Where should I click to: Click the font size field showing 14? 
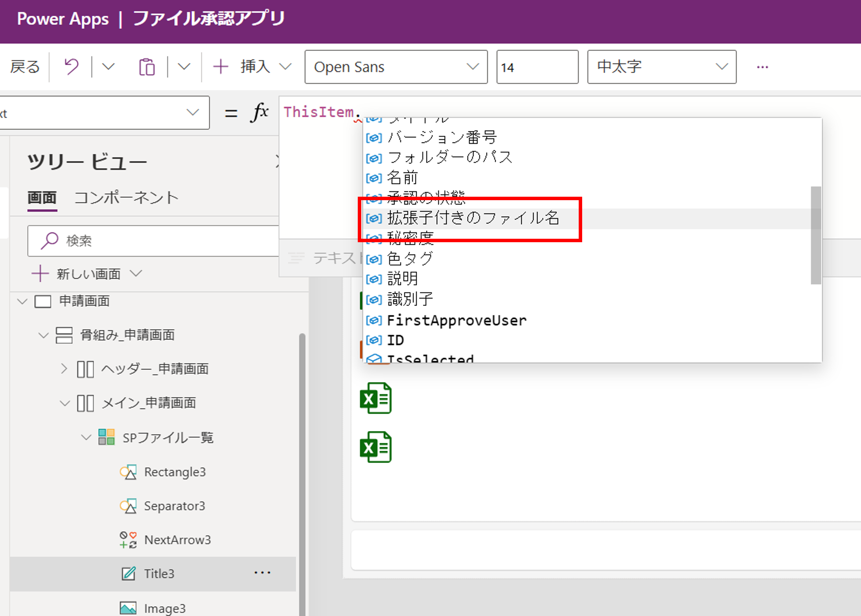point(537,67)
